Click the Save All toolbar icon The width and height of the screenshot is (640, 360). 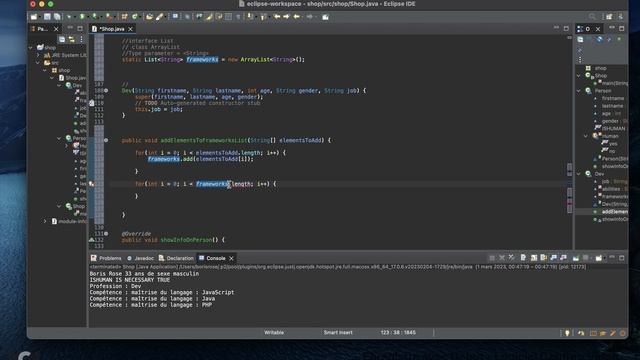pyautogui.click(x=57, y=17)
